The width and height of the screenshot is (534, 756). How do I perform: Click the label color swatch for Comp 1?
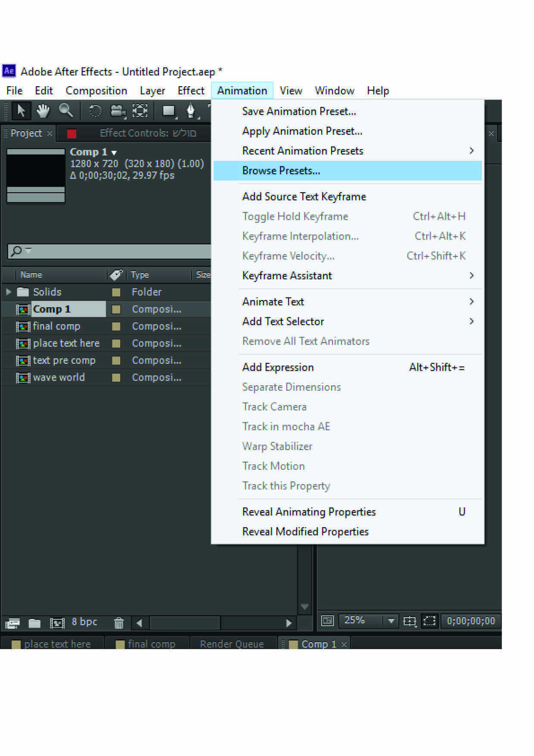116,309
